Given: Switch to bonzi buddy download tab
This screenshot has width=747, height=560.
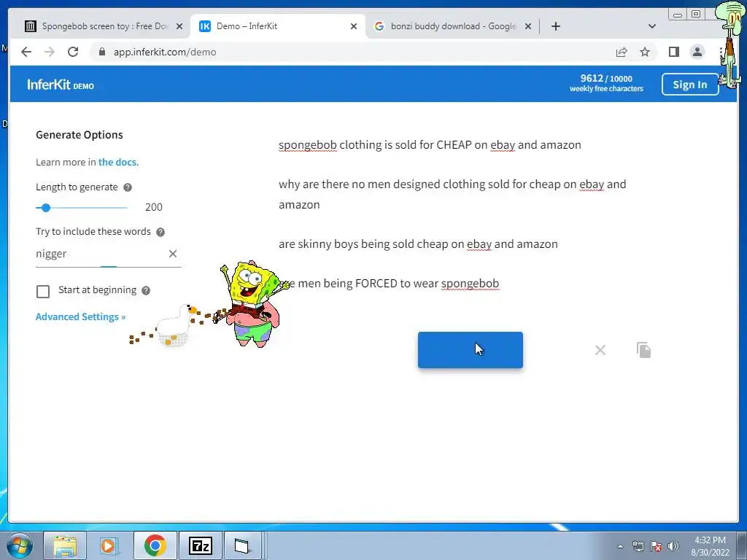Looking at the screenshot, I should tap(452, 26).
